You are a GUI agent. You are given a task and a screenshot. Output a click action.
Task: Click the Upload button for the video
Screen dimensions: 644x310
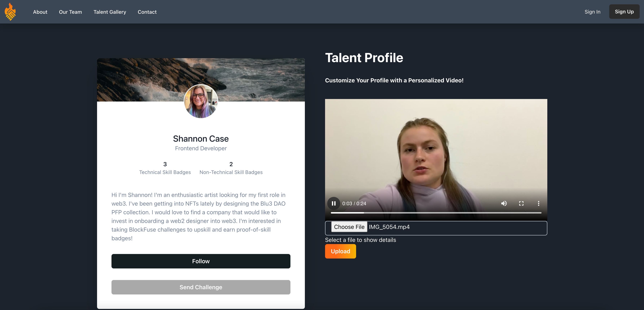(x=340, y=251)
